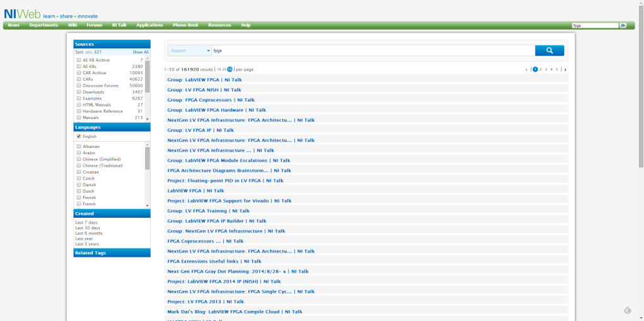644x321 pixels.
Task: Enable Examples source checkbox
Action: coord(79,98)
